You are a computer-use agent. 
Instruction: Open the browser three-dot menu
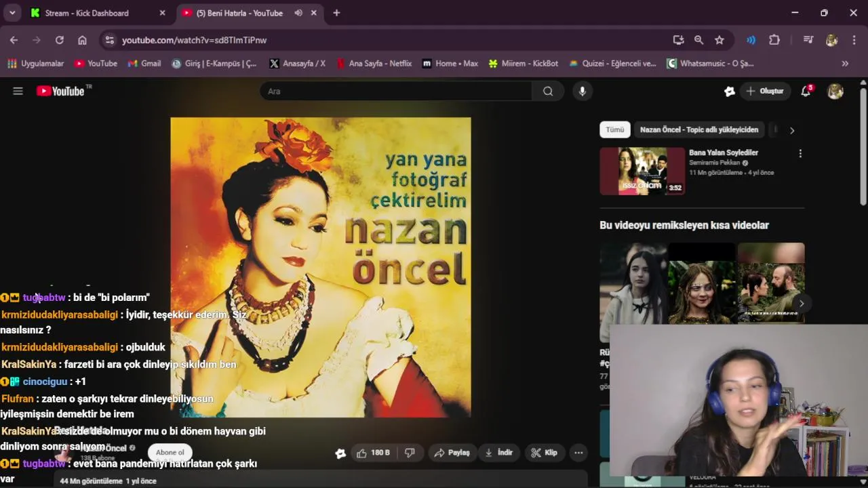click(x=854, y=40)
